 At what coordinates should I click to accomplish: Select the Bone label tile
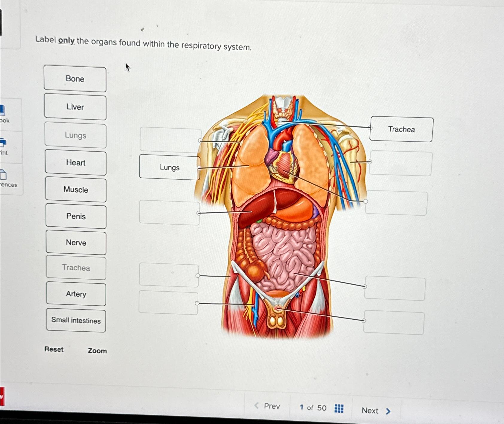tap(75, 79)
